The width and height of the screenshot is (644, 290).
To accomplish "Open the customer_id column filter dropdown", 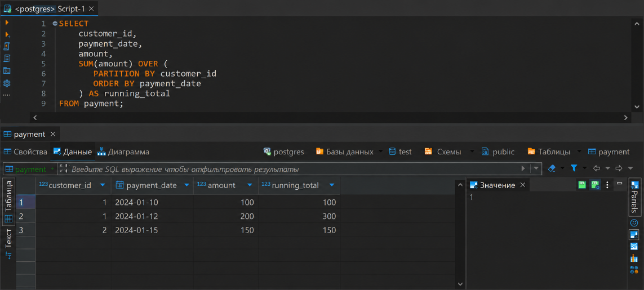I will pos(103,185).
